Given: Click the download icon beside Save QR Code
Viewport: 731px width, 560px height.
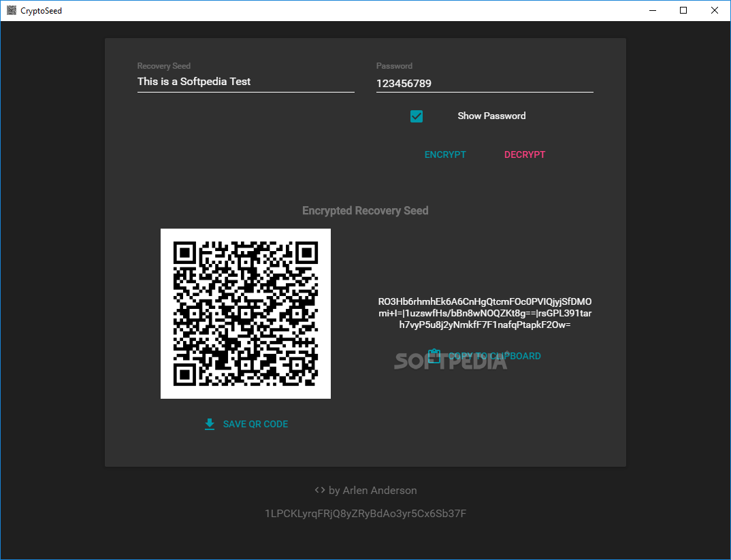Looking at the screenshot, I should point(210,424).
